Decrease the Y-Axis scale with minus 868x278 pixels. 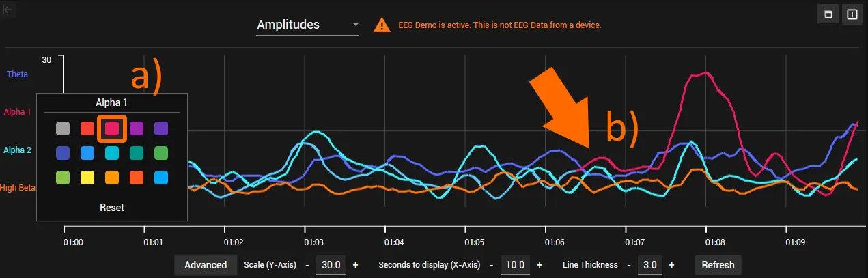[x=307, y=265]
